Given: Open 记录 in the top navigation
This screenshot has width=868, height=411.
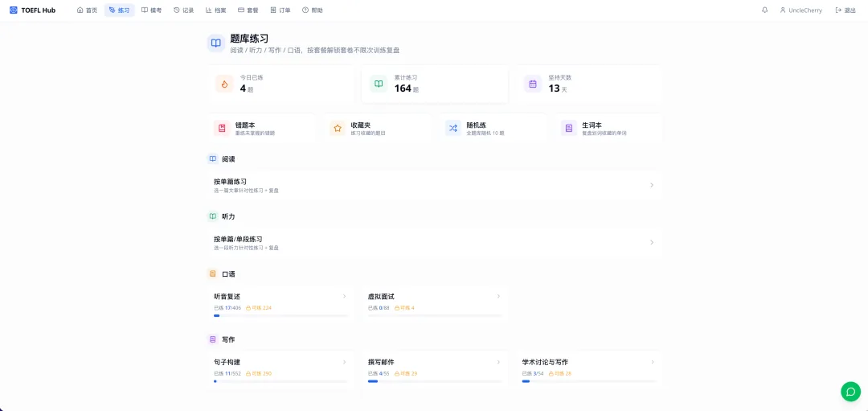Looking at the screenshot, I should point(183,10).
